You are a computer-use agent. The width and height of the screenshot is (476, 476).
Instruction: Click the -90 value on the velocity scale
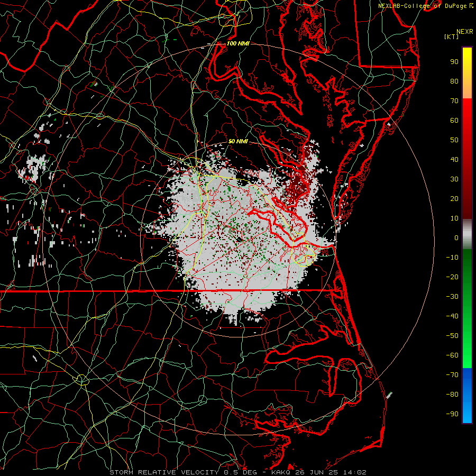tap(452, 414)
